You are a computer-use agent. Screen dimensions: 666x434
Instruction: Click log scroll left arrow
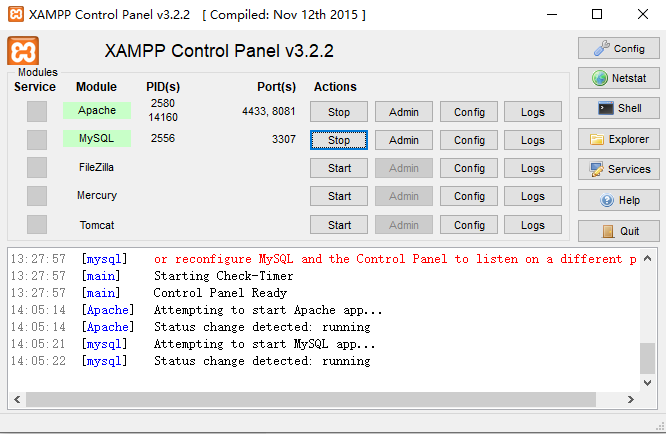click(17, 399)
